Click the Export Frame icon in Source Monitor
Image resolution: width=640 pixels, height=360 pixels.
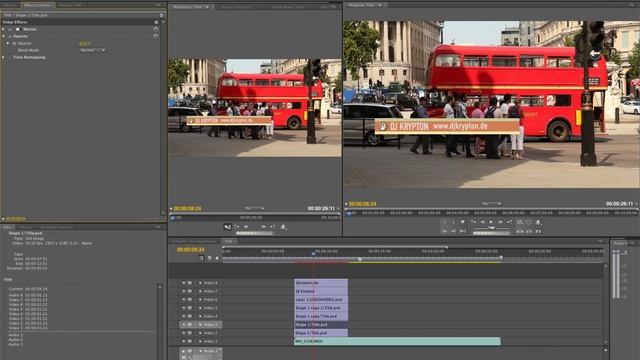tap(283, 227)
